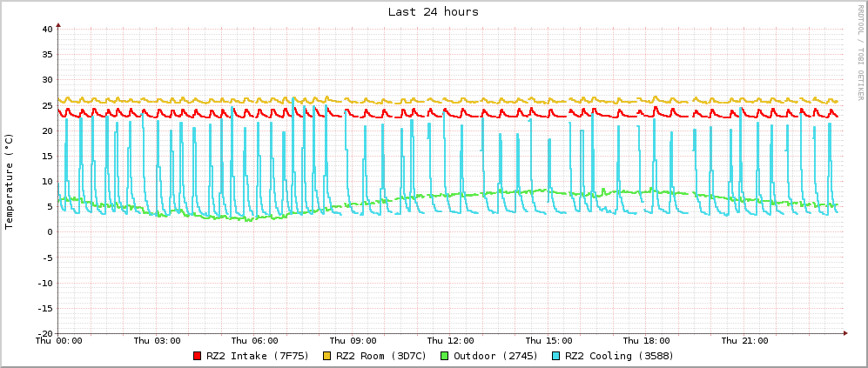Select the 'RZ2 Room (3D7C)' legend label

381,356
